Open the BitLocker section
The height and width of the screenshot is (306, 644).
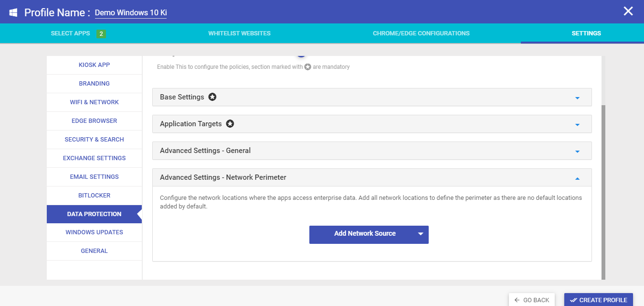(94, 196)
